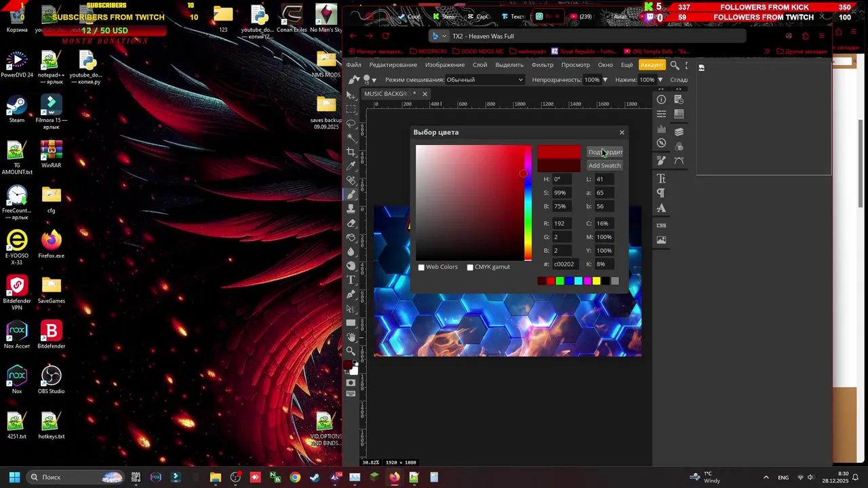
Task: Open Windows Start menu
Action: coord(14,477)
